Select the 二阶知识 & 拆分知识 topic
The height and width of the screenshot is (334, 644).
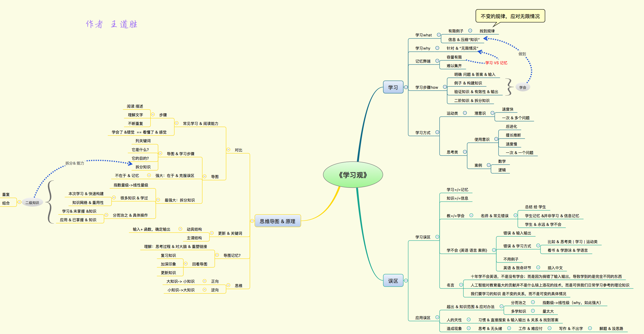(472, 101)
